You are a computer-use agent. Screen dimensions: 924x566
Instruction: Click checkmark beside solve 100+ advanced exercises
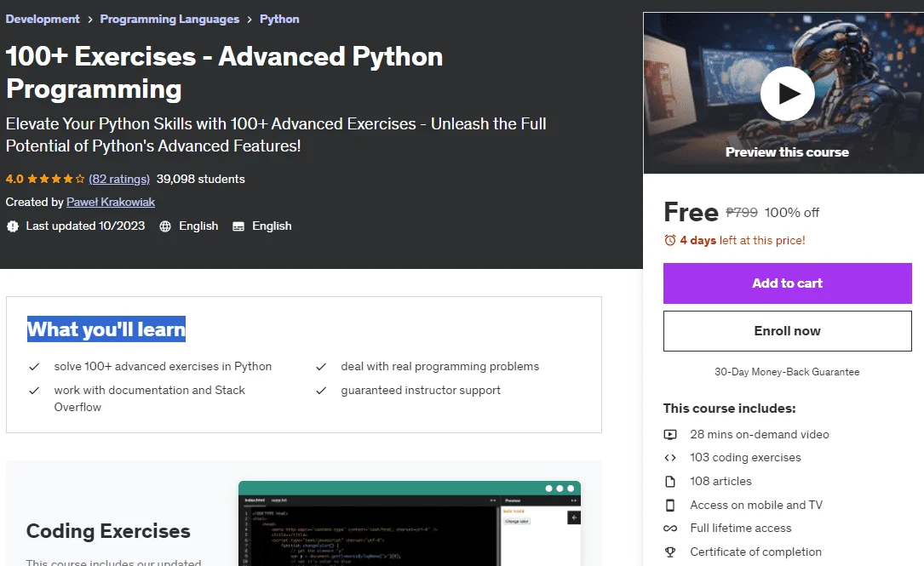[x=34, y=367]
